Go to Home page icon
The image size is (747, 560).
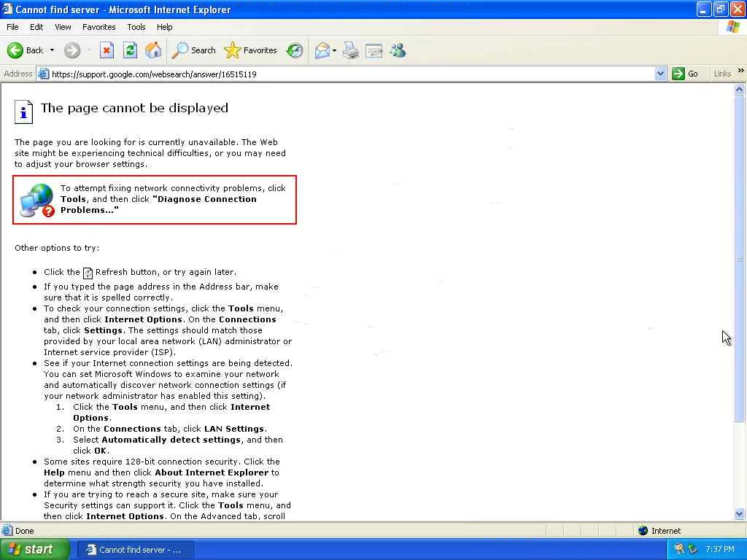coord(153,50)
